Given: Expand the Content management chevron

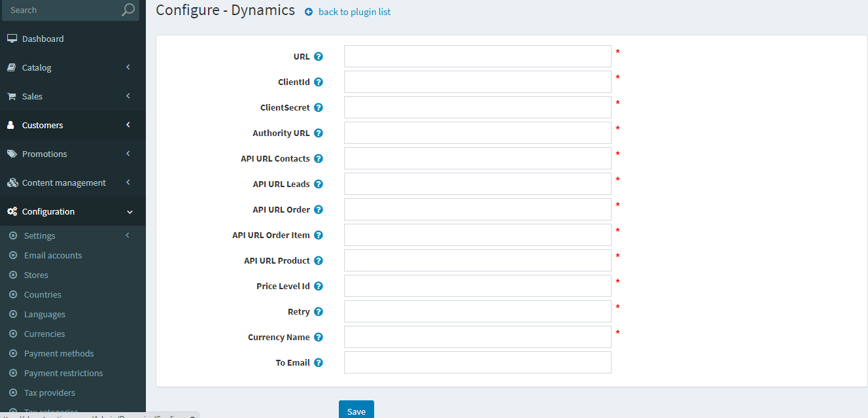Looking at the screenshot, I should tap(128, 183).
